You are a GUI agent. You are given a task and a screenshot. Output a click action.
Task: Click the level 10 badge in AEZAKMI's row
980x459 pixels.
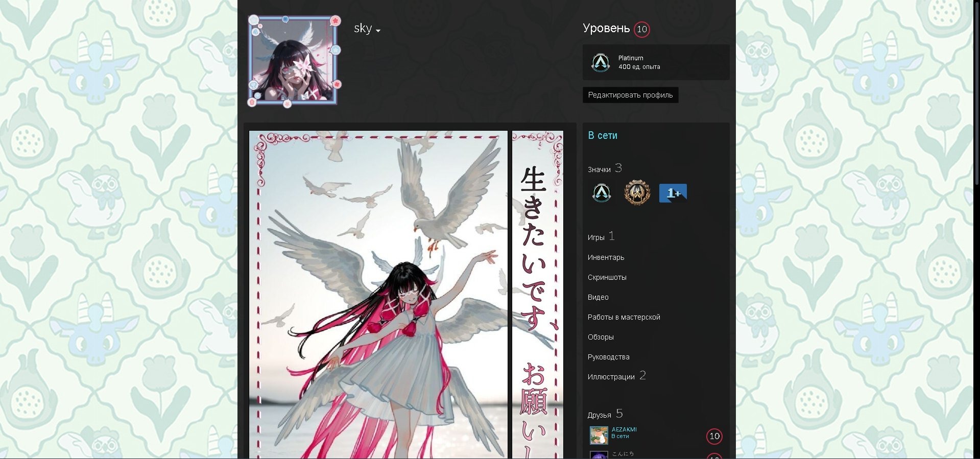coord(714,436)
